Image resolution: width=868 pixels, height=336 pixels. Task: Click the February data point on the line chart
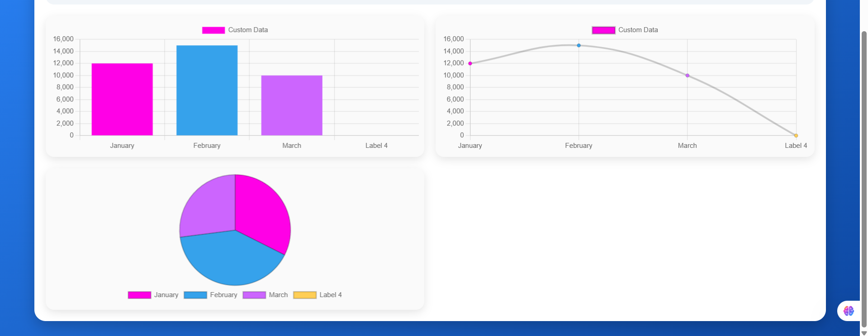(x=579, y=45)
